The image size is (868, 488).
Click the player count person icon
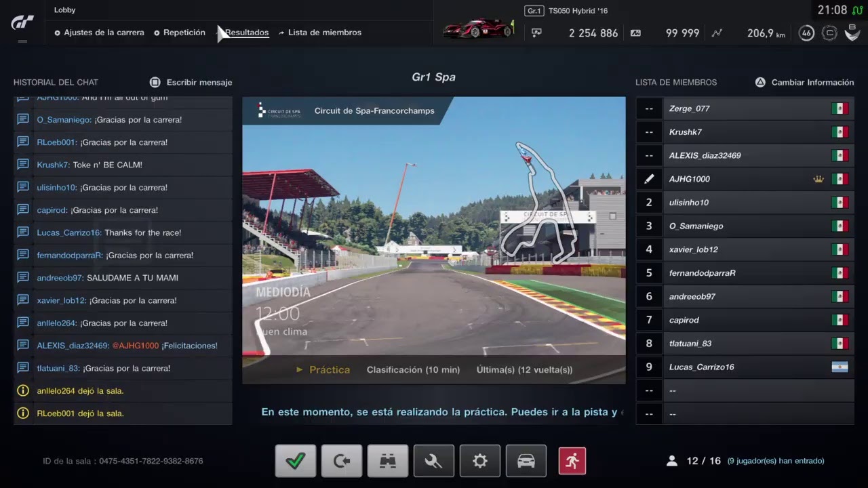coord(672,461)
